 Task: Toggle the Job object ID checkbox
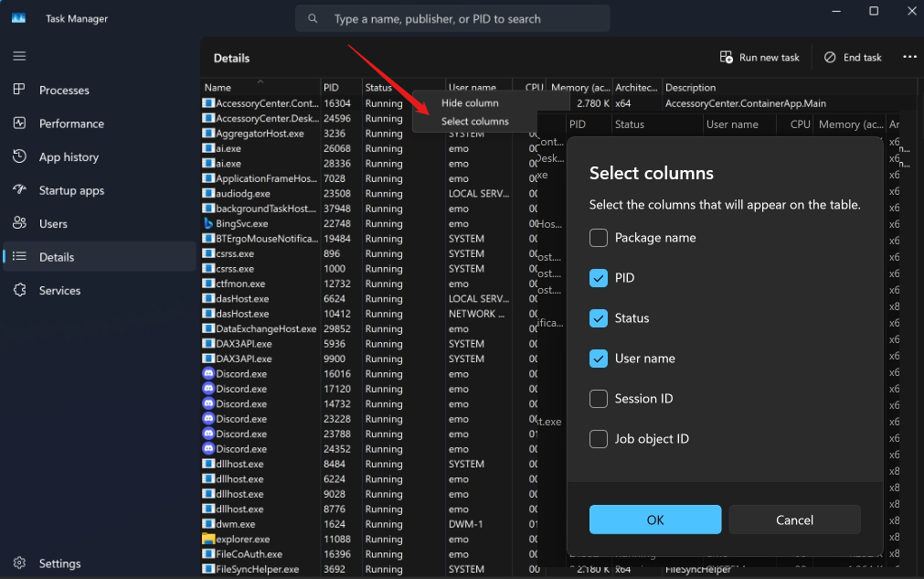pos(599,439)
